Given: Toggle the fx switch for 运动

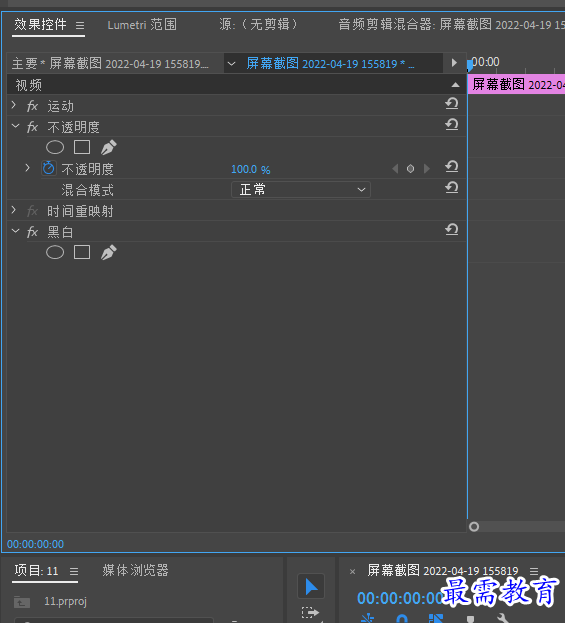Looking at the screenshot, I should [x=32, y=106].
